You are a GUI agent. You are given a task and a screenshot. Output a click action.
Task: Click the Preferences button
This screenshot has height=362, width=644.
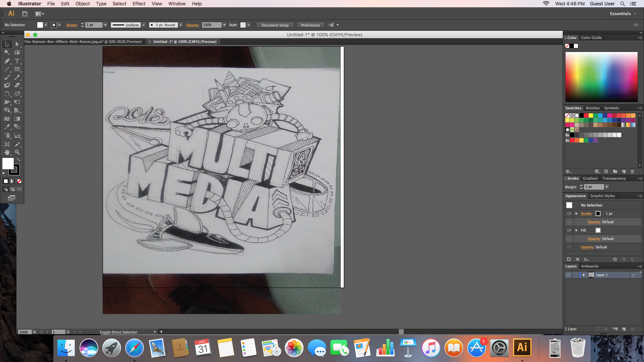tap(310, 25)
